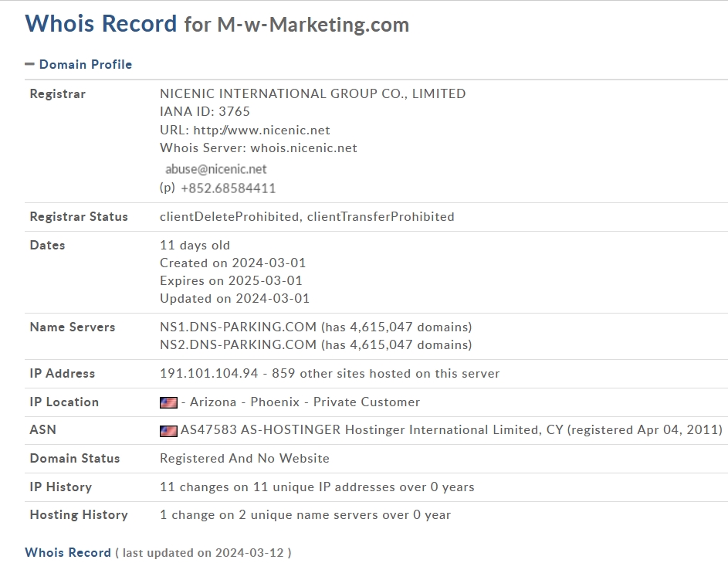Click 'Arizona - Phoenix - Private Customer' location

click(305, 402)
